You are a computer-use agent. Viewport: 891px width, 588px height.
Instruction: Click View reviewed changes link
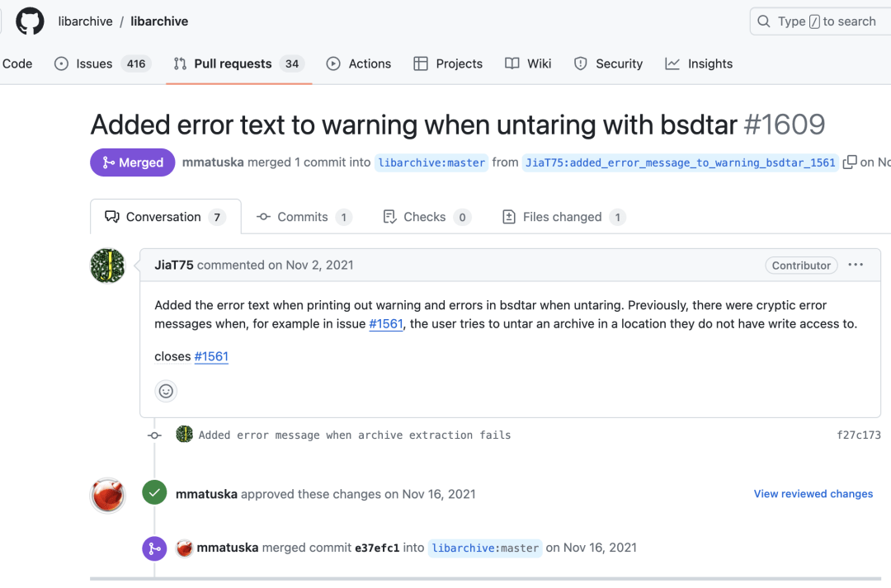click(813, 494)
